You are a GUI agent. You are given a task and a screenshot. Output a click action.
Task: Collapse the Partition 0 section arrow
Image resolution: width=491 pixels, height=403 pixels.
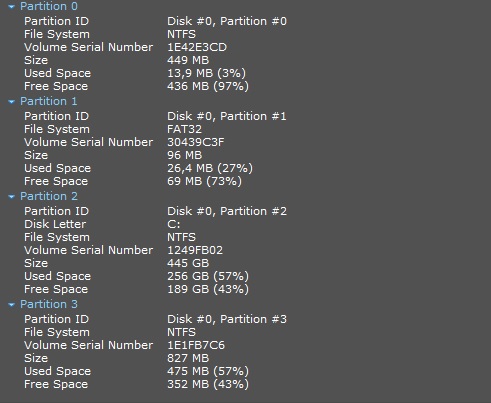coord(11,7)
